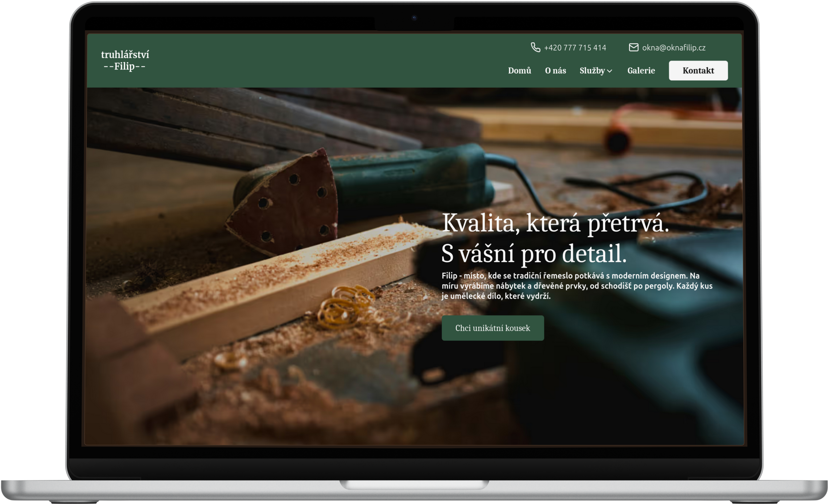Click the phone handset icon in header

pos(535,47)
